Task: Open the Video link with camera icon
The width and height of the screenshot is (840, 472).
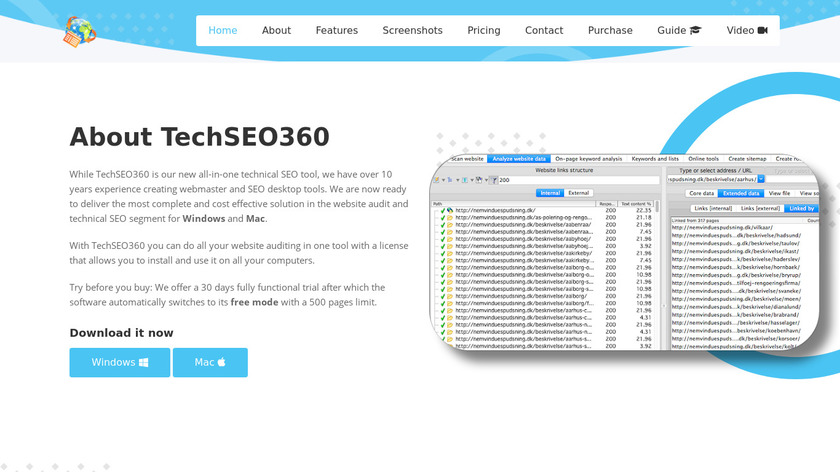Action: click(x=747, y=31)
